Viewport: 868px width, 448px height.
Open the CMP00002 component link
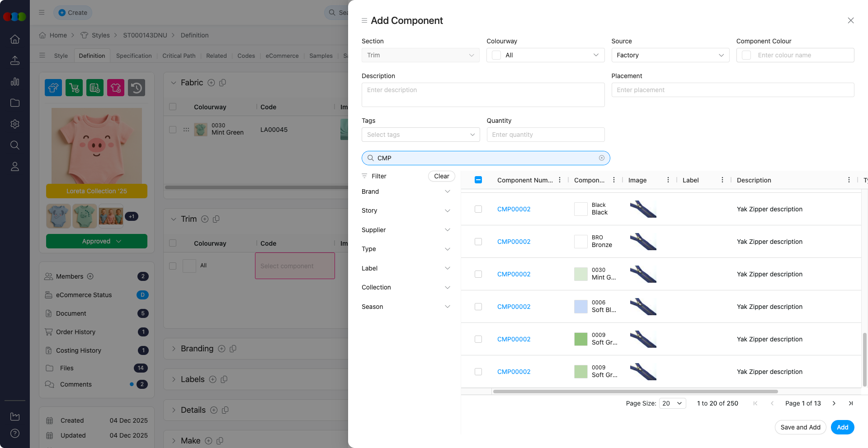tap(514, 209)
